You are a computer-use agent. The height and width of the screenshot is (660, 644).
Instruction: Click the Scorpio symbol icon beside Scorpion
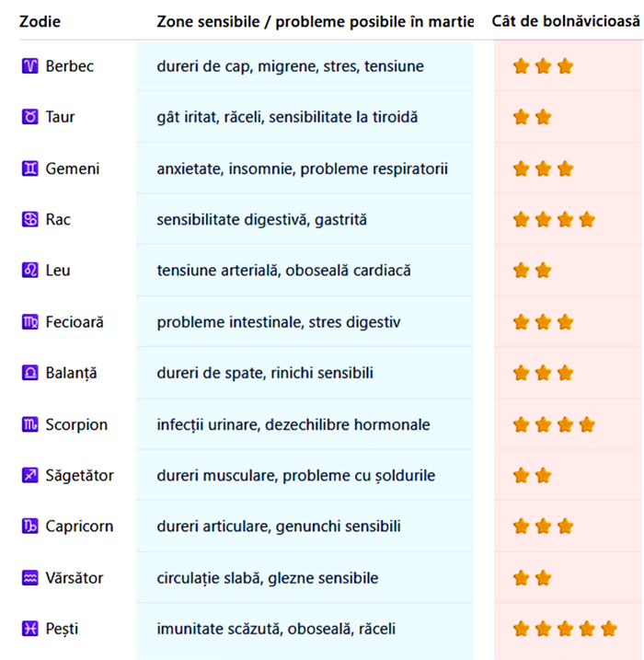(29, 424)
